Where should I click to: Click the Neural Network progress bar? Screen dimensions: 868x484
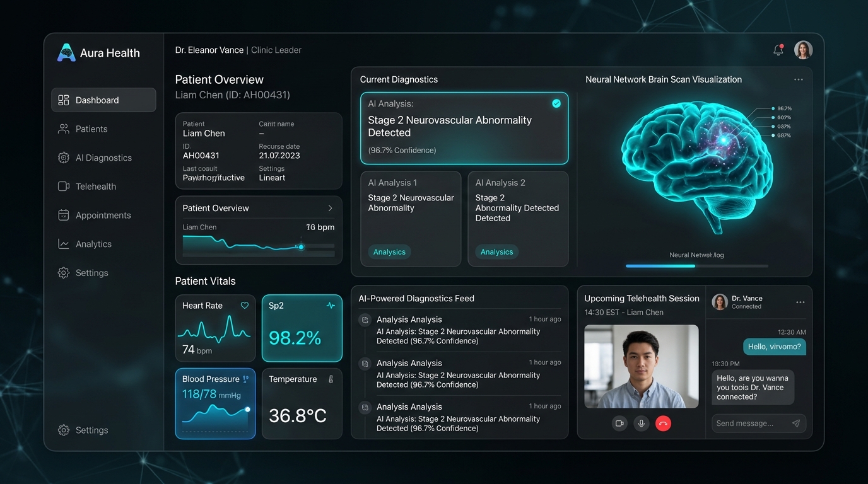tap(696, 266)
